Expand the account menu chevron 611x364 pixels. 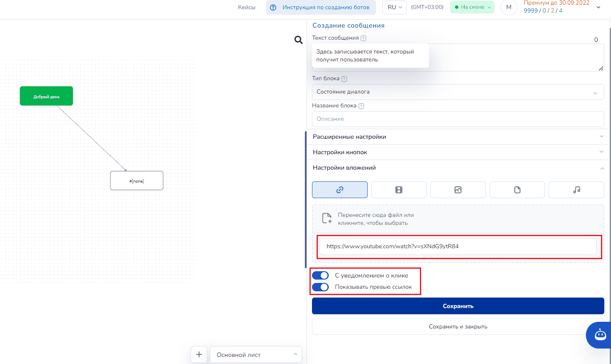tap(598, 8)
